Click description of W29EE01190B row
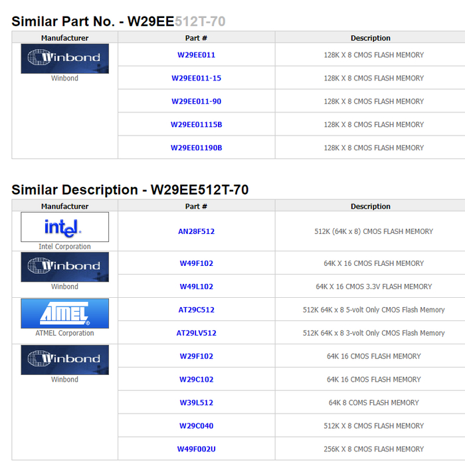Screen dimensions: 465x476 pos(374,148)
